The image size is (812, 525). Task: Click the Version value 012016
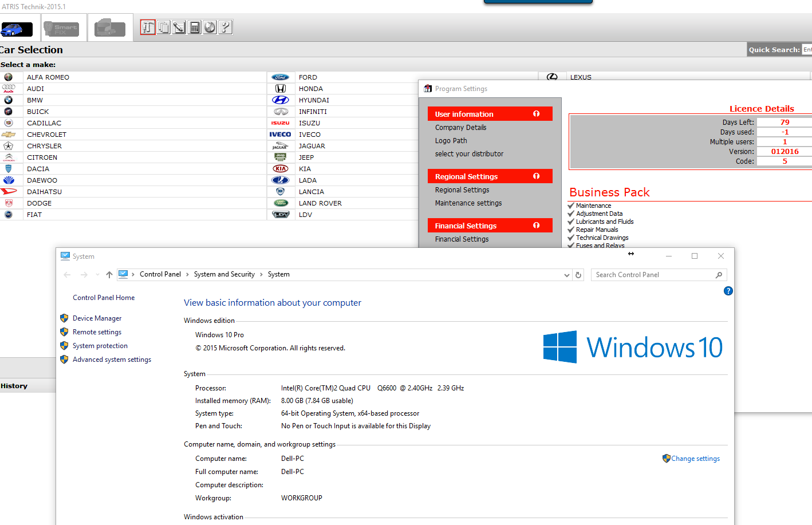click(x=785, y=152)
